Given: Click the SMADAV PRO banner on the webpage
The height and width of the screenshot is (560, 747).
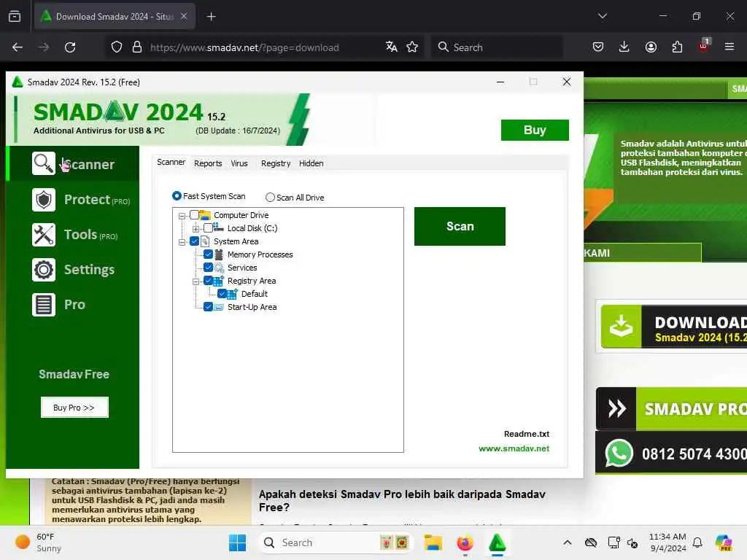Looking at the screenshot, I should click(671, 409).
